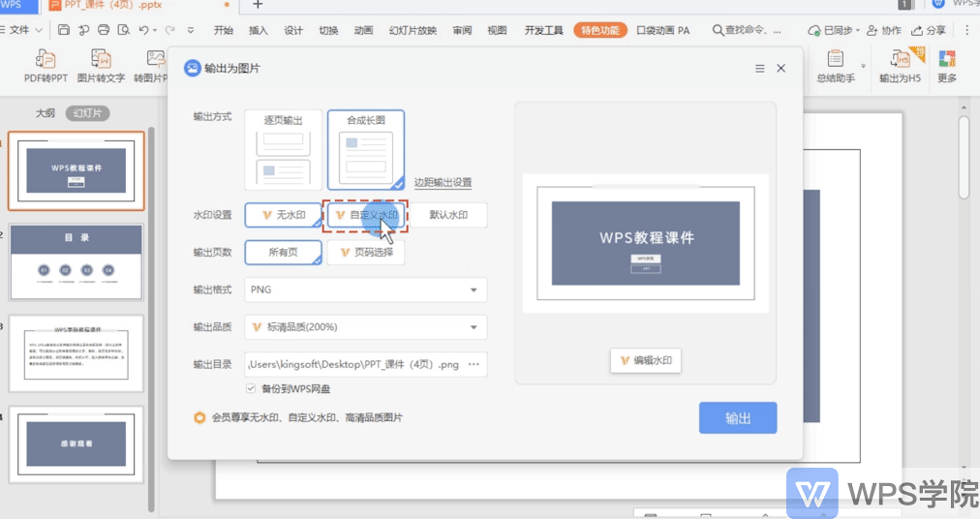This screenshot has height=519, width=980.
Task: Select slide 4 thumbnail 感谢观看
Action: click(x=77, y=444)
